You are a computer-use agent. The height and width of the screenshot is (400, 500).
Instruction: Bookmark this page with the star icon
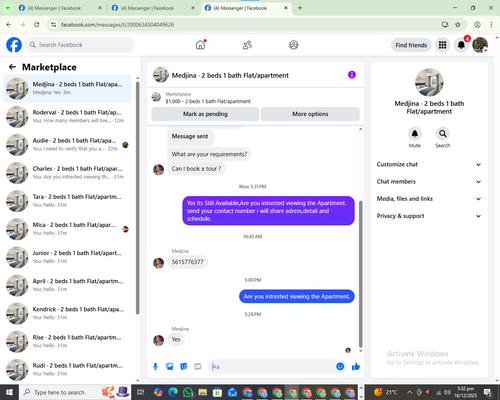[458, 24]
